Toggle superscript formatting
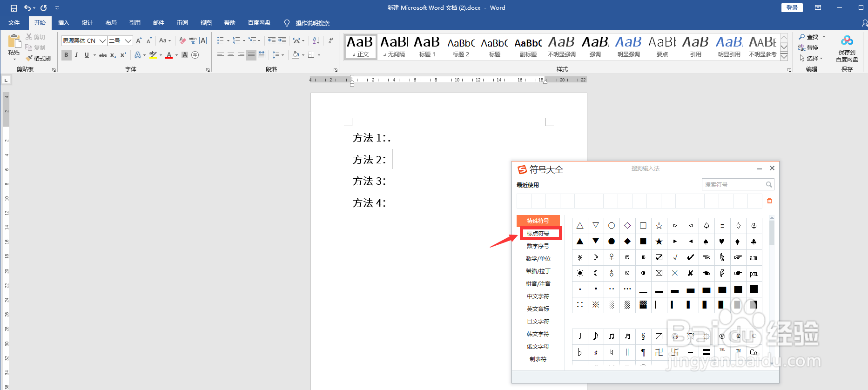The height and width of the screenshot is (390, 868). point(123,55)
